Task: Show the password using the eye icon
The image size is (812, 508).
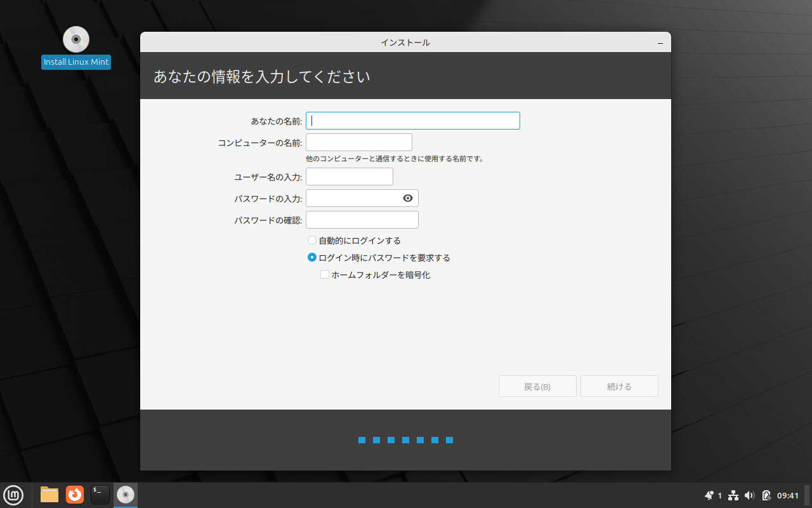Action: tap(408, 198)
